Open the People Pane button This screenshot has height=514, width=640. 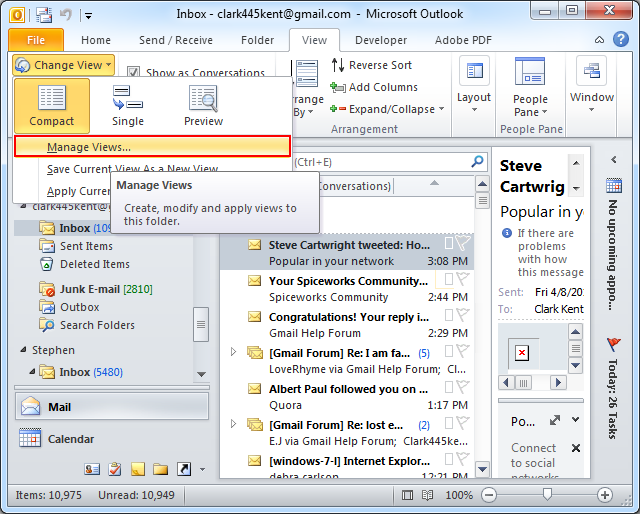[x=530, y=90]
